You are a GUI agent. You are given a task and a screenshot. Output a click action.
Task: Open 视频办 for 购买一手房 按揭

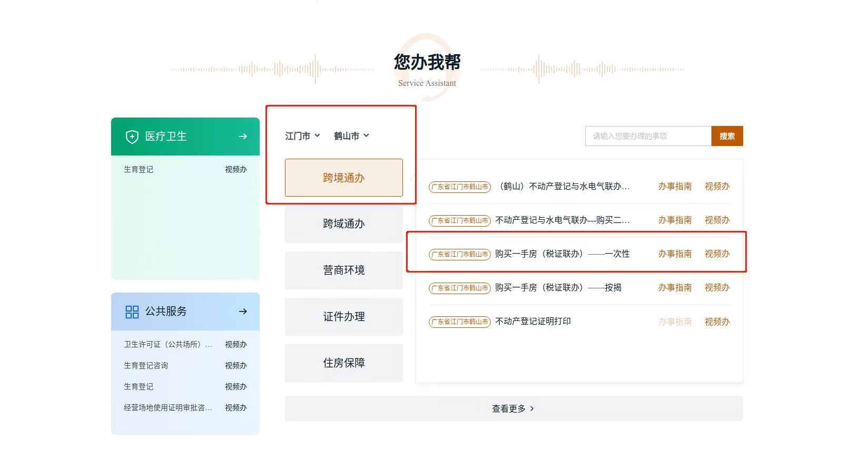[717, 287]
